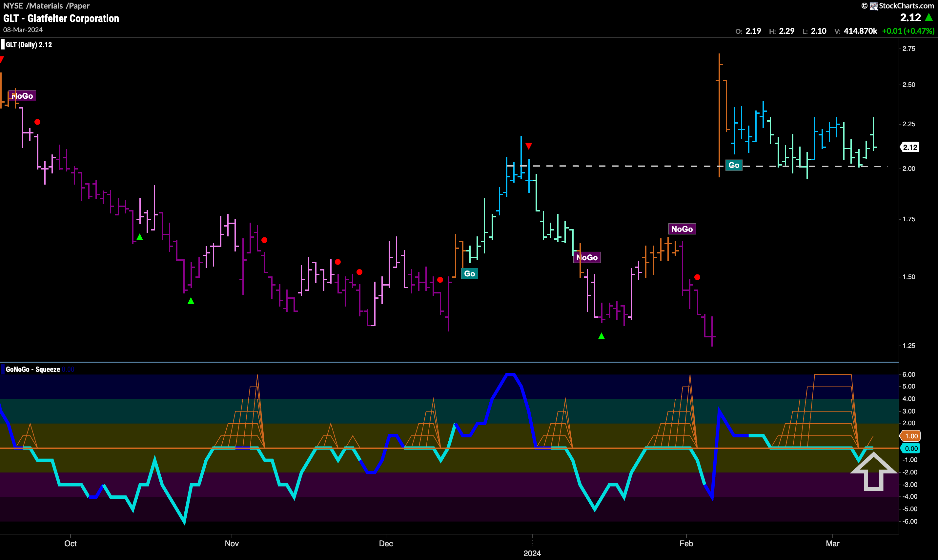Click the green up-triangle in late October
Image resolution: width=938 pixels, height=560 pixels.
(191, 301)
